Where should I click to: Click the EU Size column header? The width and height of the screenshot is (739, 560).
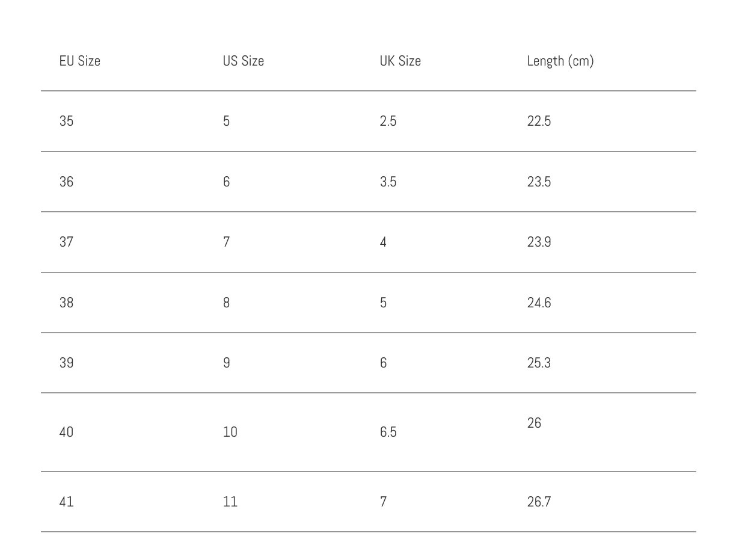coord(80,61)
